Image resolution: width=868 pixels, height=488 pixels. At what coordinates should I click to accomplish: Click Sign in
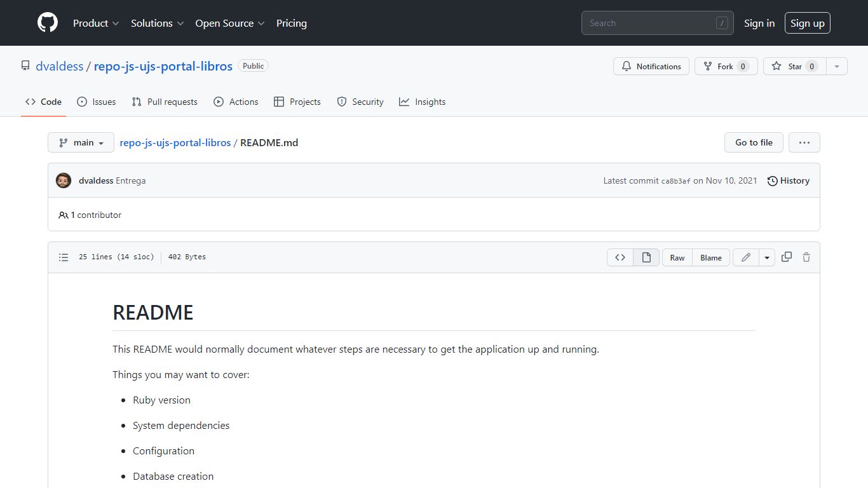(x=759, y=23)
